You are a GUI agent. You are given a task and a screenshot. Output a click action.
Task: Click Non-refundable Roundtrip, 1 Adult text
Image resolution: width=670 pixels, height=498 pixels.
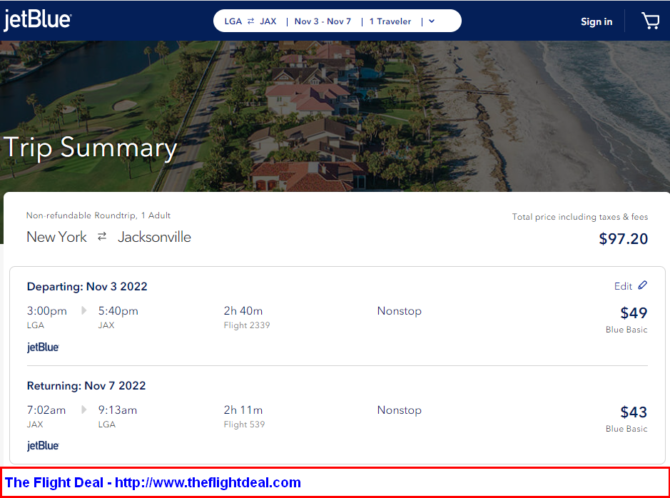coord(98,215)
